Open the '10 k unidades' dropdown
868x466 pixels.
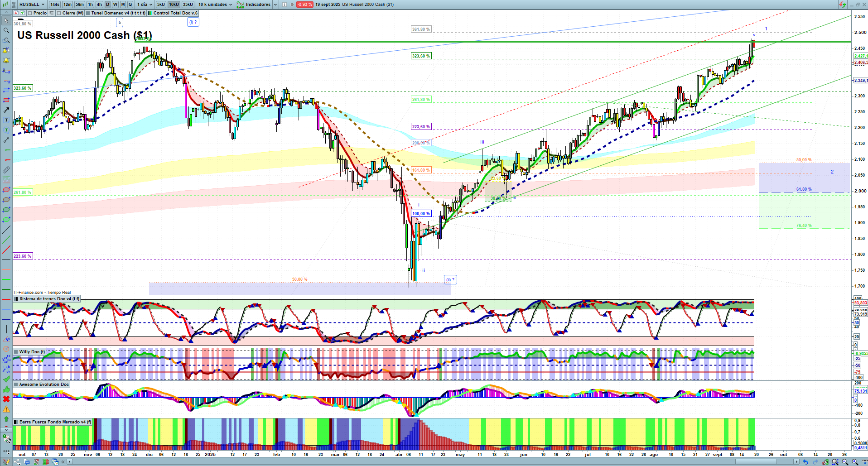[x=215, y=5]
